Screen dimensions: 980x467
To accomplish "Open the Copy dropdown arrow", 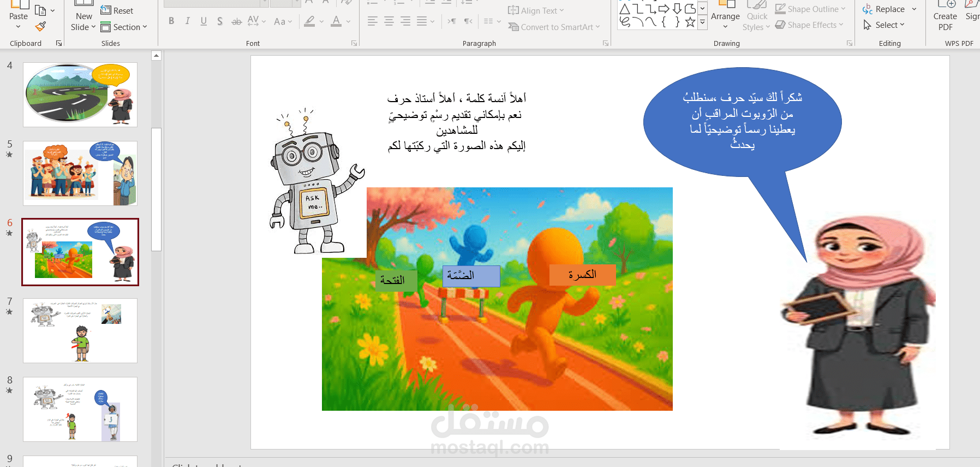I will 53,10.
